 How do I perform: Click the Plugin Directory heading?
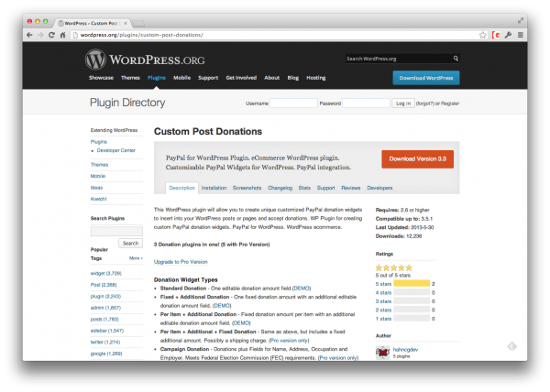[127, 103]
